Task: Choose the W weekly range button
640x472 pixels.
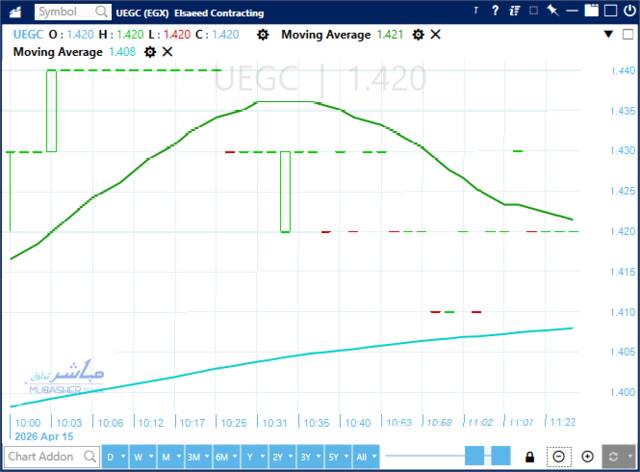Action: (x=138, y=456)
